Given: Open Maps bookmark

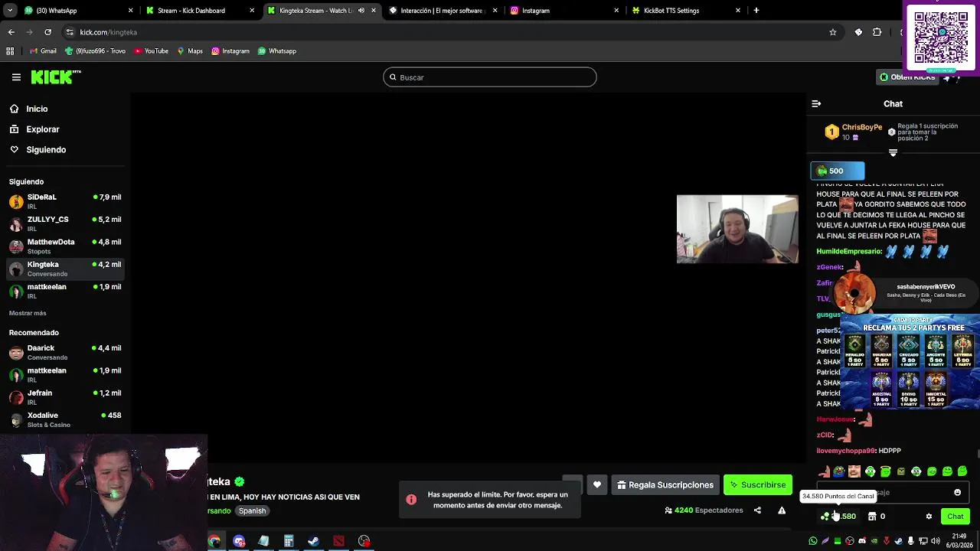Looking at the screenshot, I should [x=190, y=51].
